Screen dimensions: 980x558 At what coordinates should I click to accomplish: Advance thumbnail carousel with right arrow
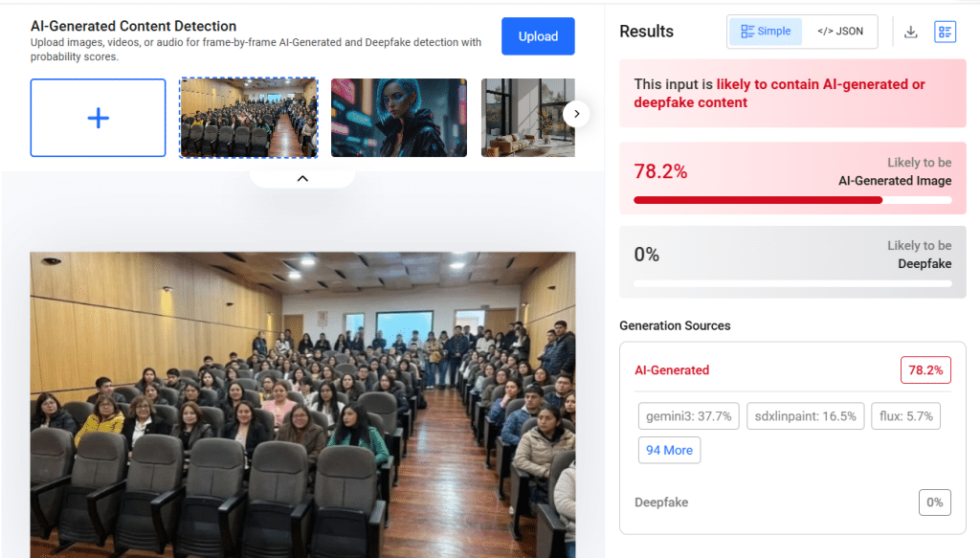pyautogui.click(x=576, y=114)
